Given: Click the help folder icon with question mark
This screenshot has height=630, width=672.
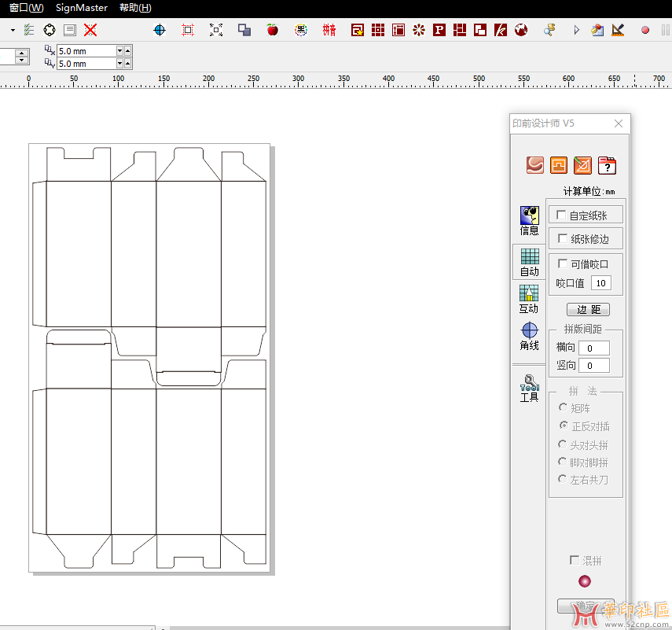Looking at the screenshot, I should tap(606, 165).
